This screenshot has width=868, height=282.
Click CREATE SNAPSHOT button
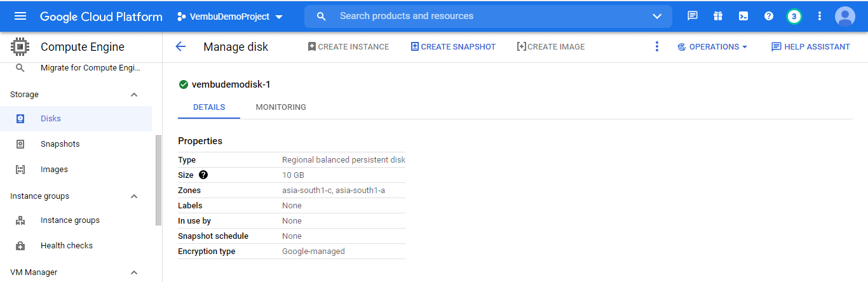click(x=453, y=46)
